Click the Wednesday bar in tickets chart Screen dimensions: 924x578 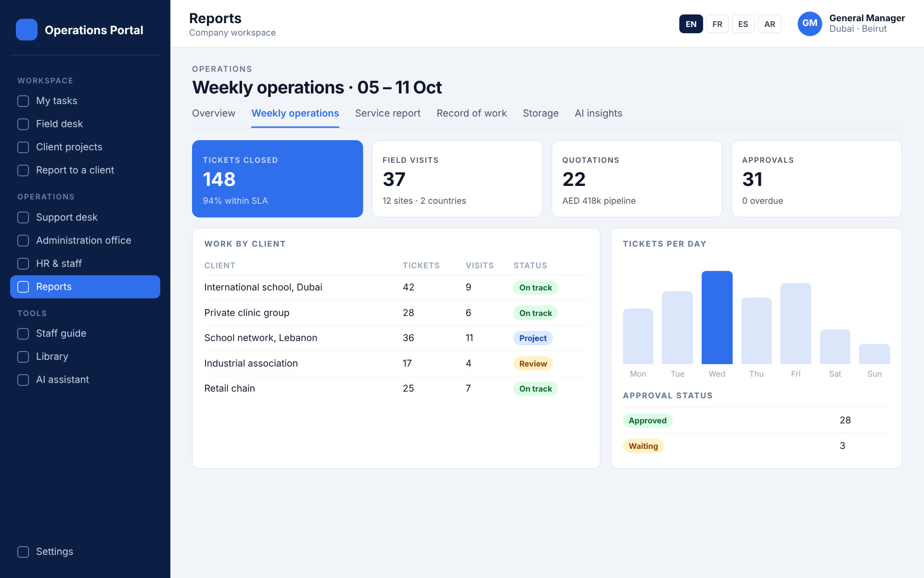(717, 317)
